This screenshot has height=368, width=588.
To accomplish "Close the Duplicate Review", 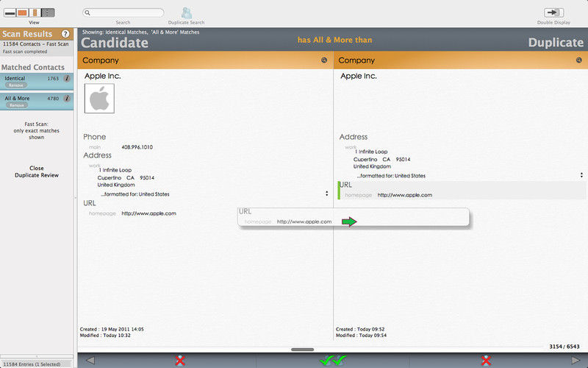I will tap(36, 171).
